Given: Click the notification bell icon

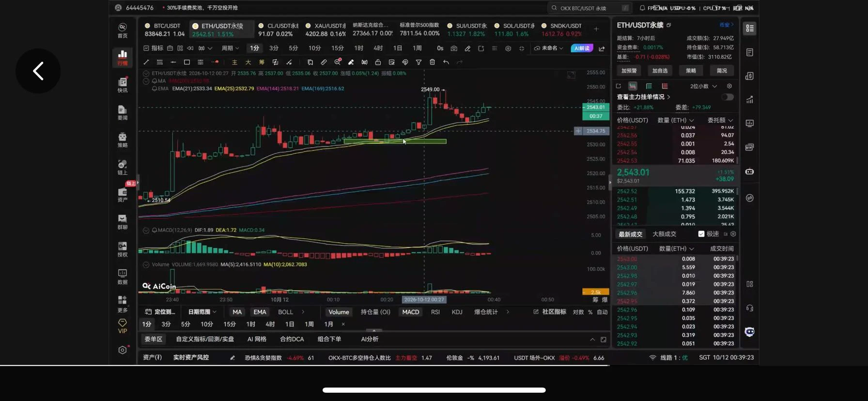Looking at the screenshot, I should click(x=642, y=8).
